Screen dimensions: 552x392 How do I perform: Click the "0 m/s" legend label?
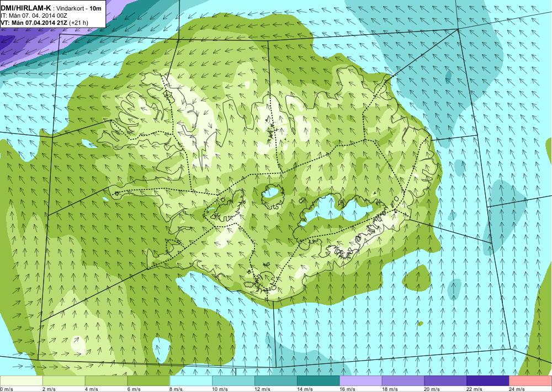(x=7, y=389)
